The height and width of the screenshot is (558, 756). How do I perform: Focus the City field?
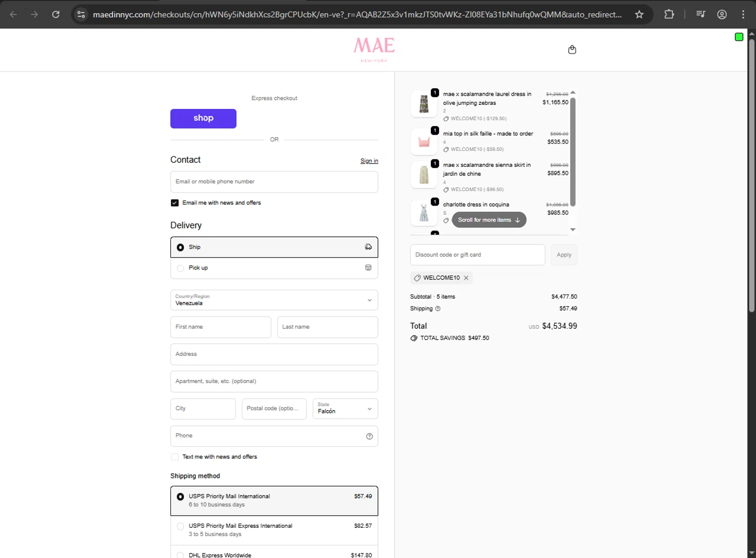tap(203, 409)
